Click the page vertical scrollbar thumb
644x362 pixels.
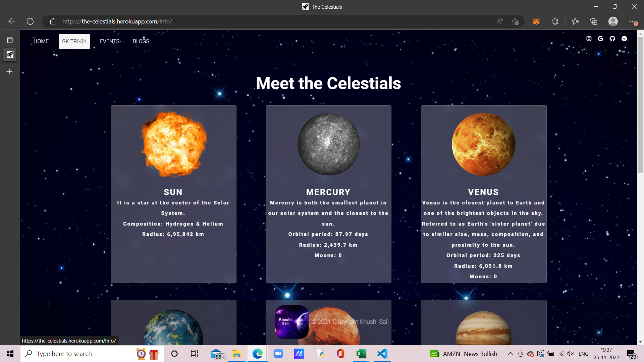[x=640, y=105]
